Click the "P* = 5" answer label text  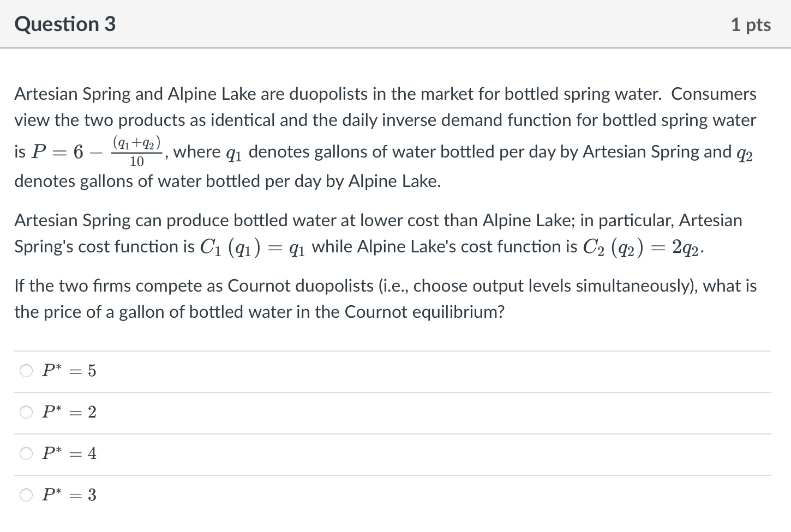[x=69, y=371]
